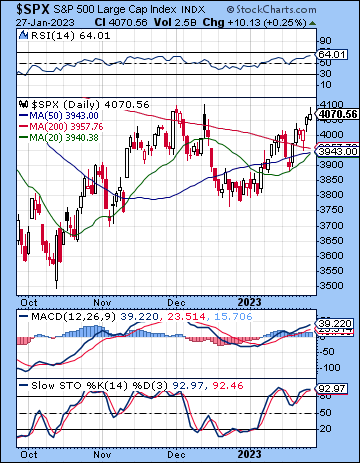Click the 3750 price axis label
Image resolution: width=360 pixels, height=463 pixels.
(x=331, y=210)
